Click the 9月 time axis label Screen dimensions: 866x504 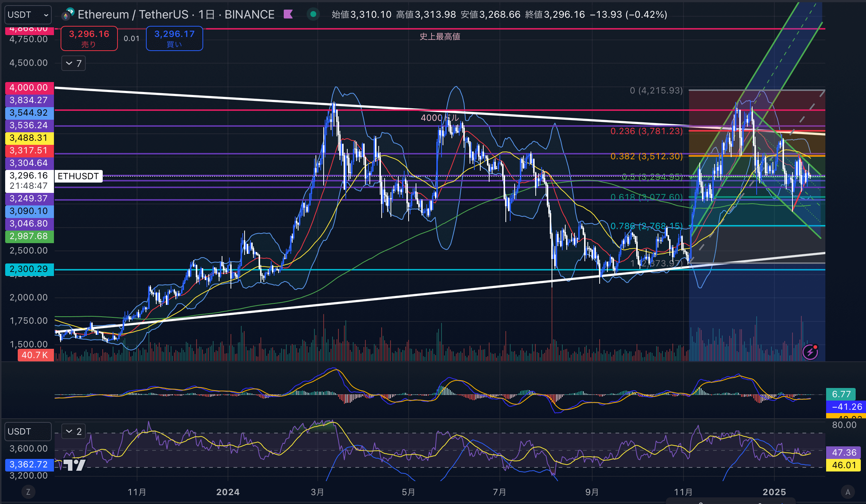(x=592, y=492)
